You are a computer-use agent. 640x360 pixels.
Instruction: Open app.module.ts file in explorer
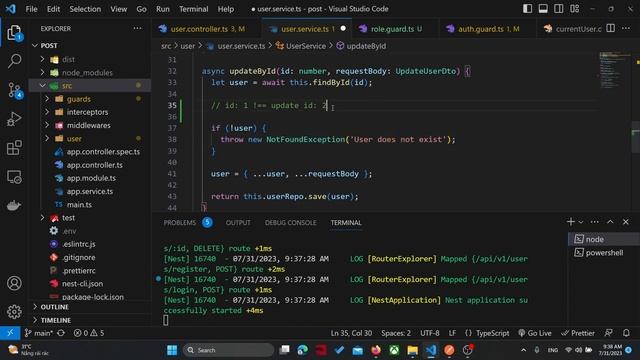[x=91, y=178]
